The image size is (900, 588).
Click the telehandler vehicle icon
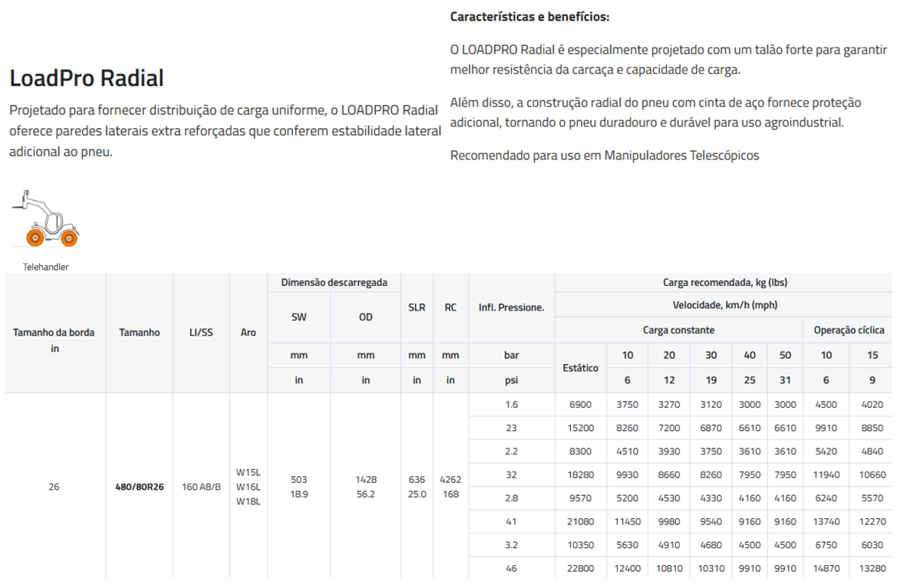click(45, 218)
